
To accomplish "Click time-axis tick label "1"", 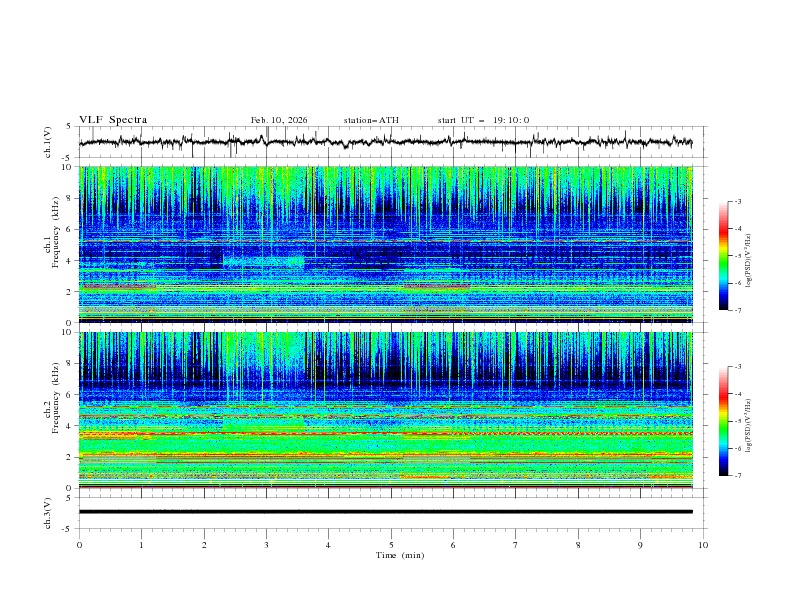I will tap(141, 545).
